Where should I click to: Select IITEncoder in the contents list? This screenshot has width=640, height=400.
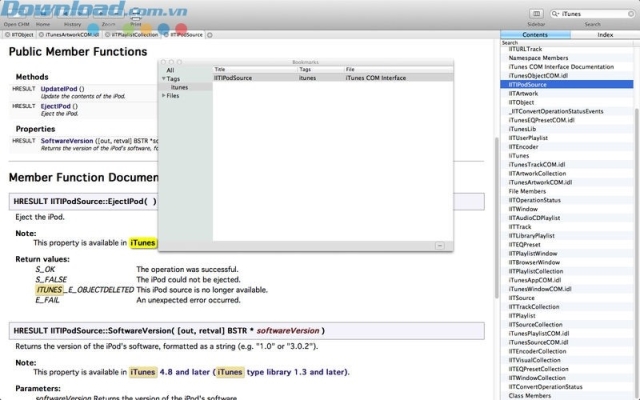click(523, 146)
